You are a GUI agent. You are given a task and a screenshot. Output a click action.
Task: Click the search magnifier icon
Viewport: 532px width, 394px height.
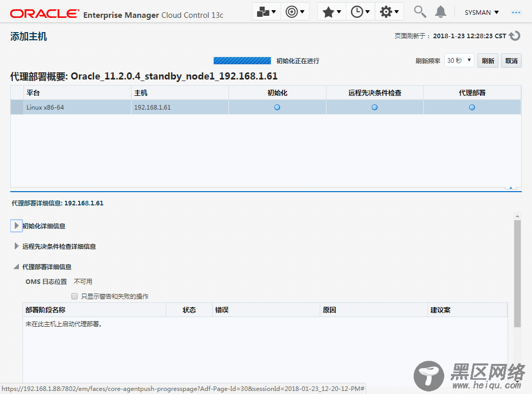pos(420,12)
